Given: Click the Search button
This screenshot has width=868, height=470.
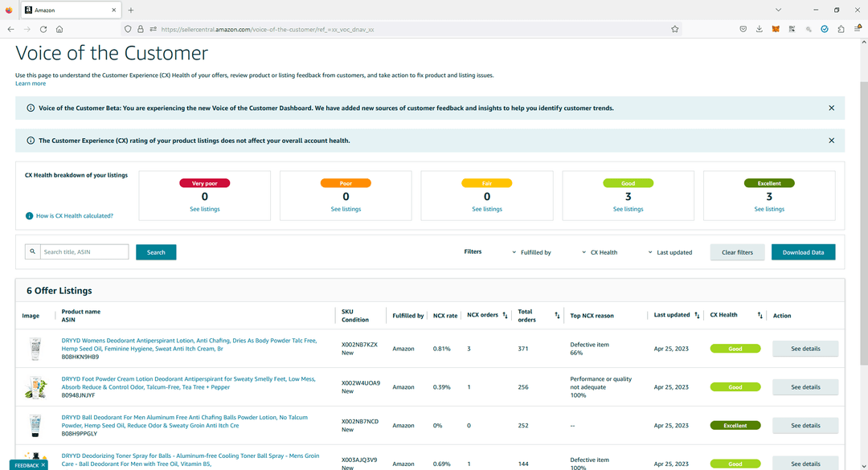Looking at the screenshot, I should 156,252.
